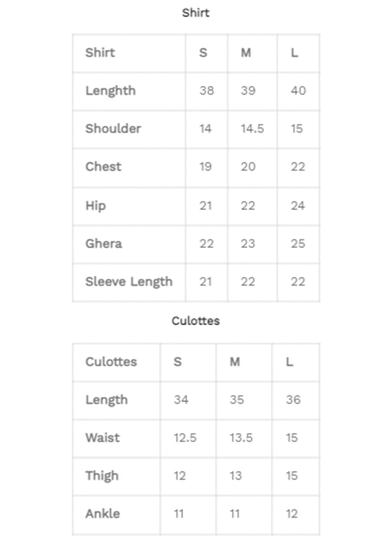Click the 36 Culottes length value
The width and height of the screenshot is (392, 546).
pos(293,400)
